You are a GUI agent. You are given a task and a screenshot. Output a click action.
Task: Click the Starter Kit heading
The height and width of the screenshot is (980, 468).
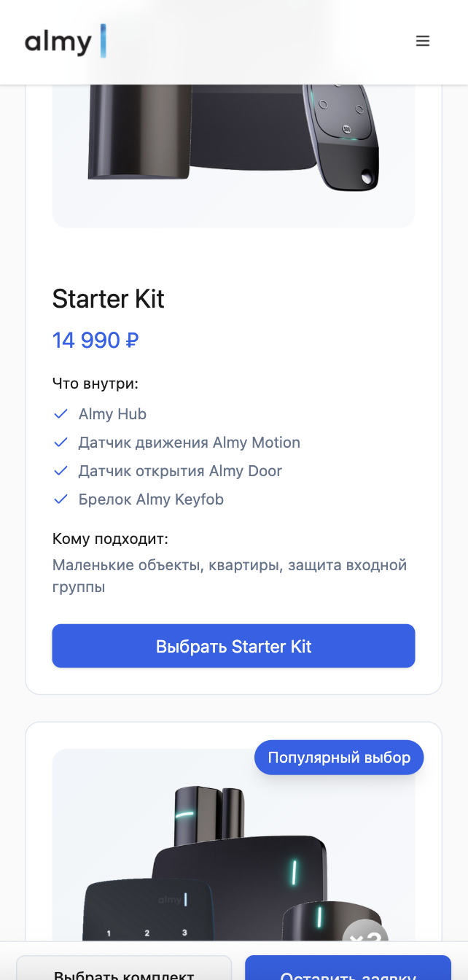[x=108, y=299]
